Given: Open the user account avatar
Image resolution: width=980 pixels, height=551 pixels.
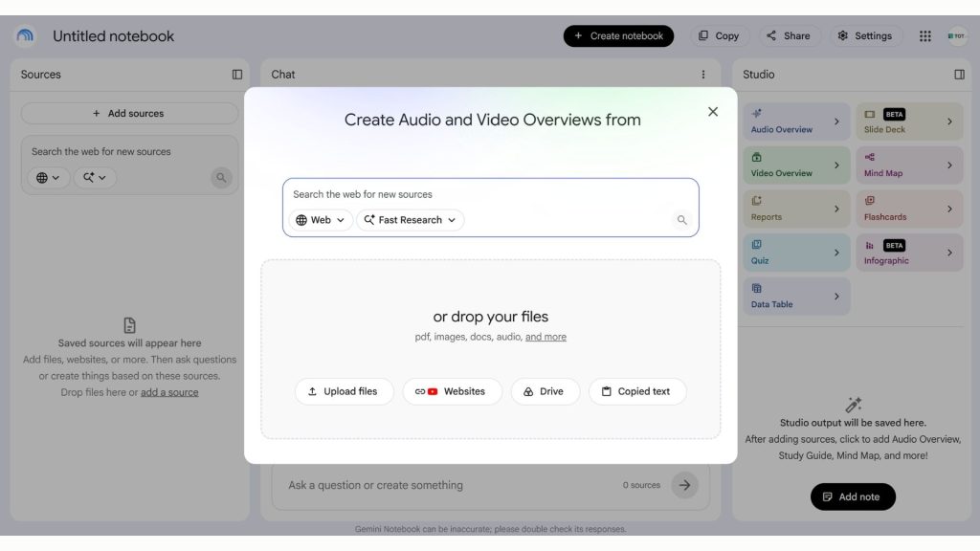Looking at the screenshot, I should (x=956, y=36).
